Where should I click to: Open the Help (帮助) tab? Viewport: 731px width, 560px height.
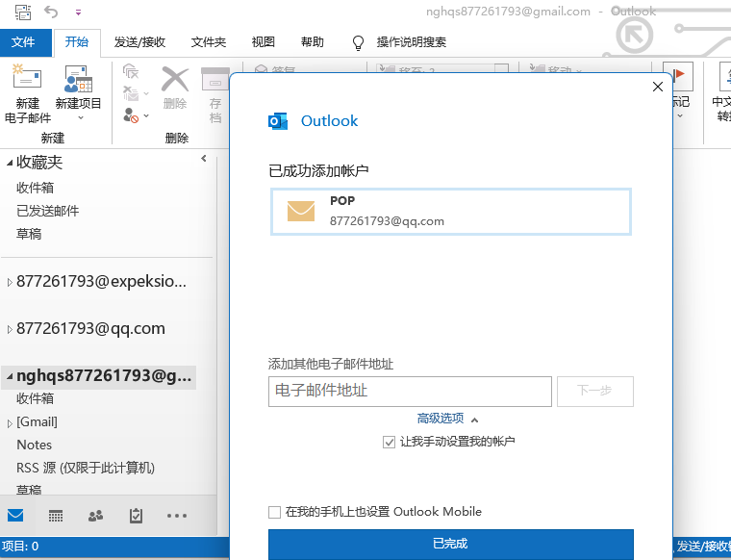tap(313, 42)
